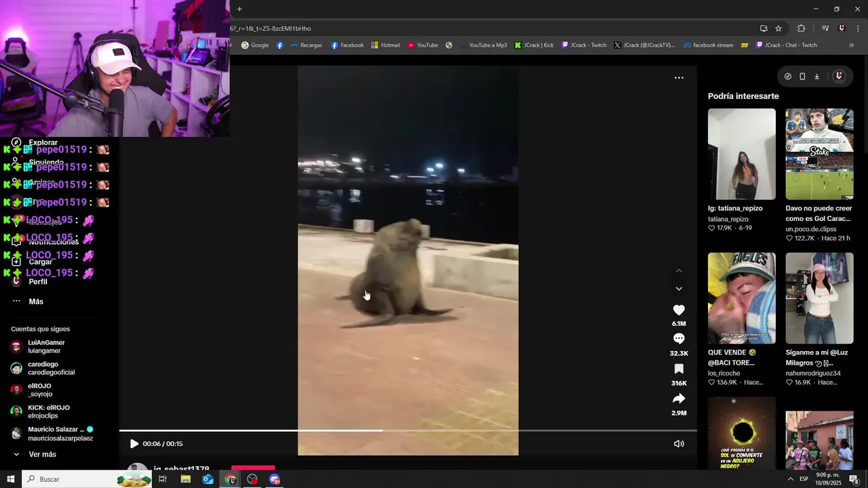
Task: Click the Buscar taskbar search box
Action: [x=88, y=479]
